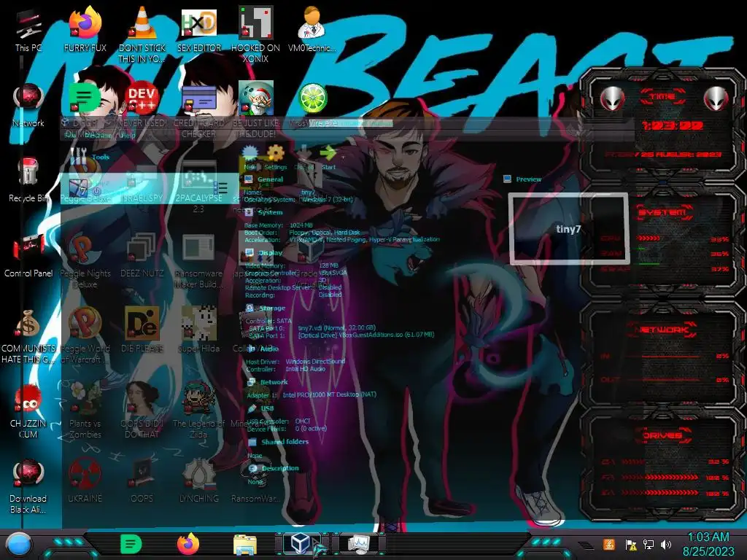
Task: Select the Santa Claus desktop icon
Action: [256, 98]
